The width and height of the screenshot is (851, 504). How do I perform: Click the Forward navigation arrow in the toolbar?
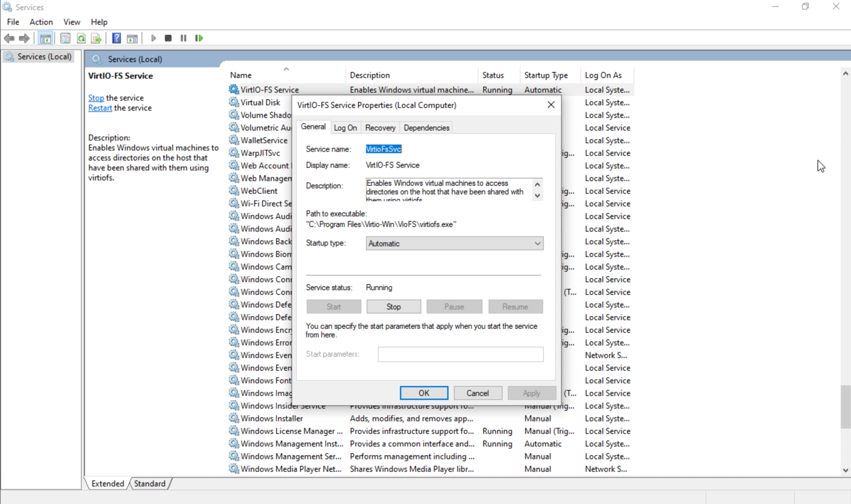point(24,38)
